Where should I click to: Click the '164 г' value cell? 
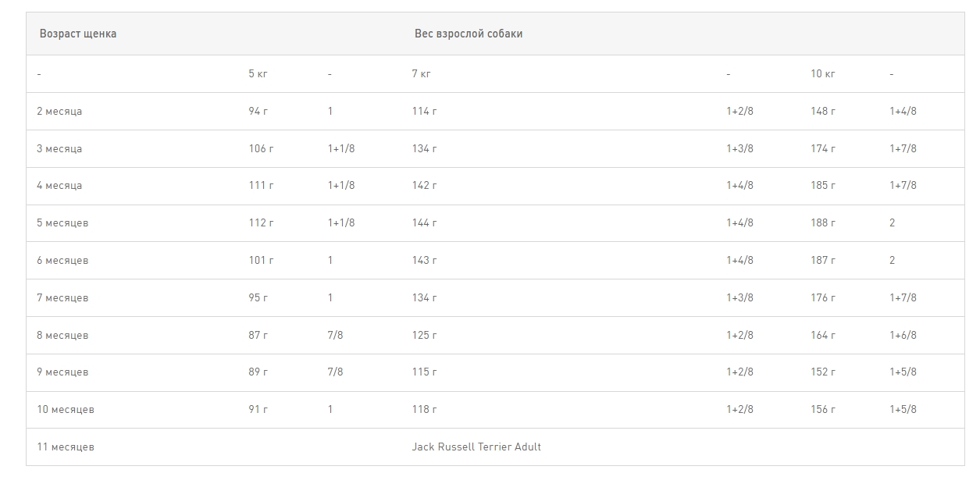click(823, 335)
